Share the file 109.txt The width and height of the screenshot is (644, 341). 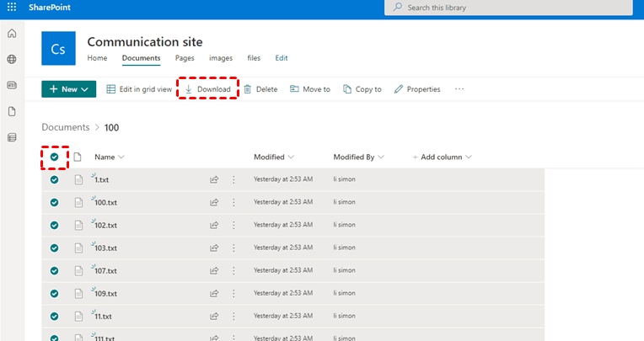(x=214, y=293)
